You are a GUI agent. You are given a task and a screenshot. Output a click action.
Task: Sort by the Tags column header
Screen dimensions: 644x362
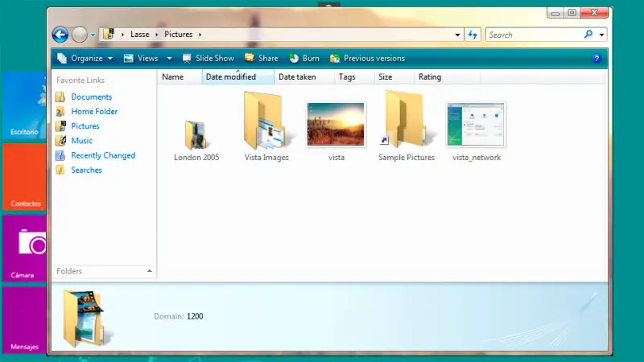(x=354, y=76)
